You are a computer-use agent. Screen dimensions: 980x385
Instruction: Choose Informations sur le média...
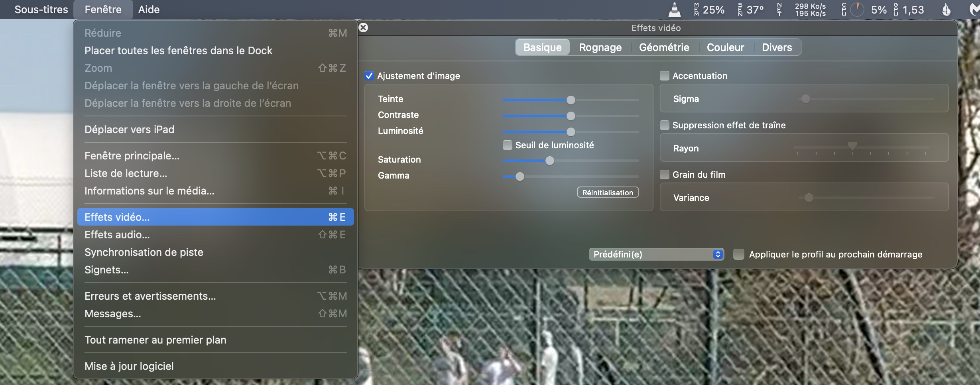(216, 191)
